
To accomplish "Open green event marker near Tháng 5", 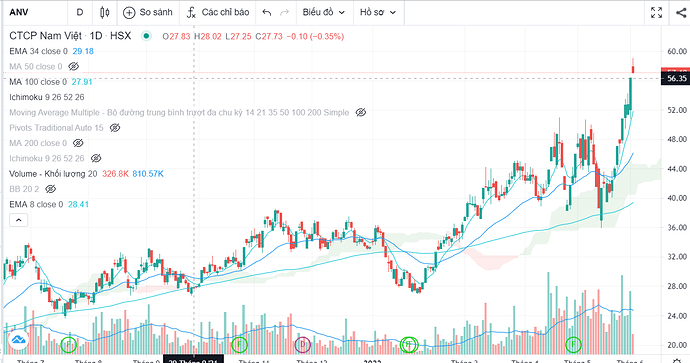I will click(573, 345).
